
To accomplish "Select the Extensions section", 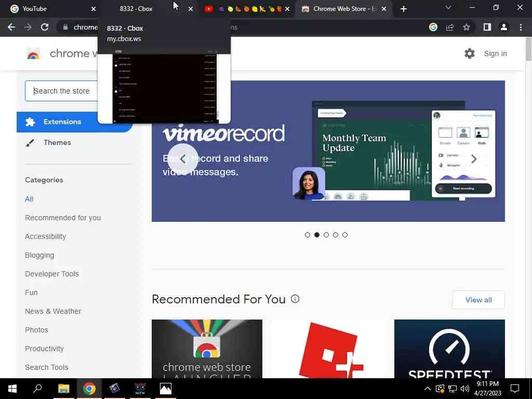I will coord(74,122).
